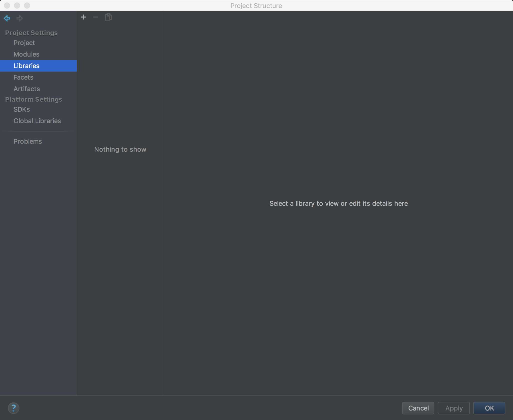Select Modules under Project Settings
The image size is (513, 420).
click(26, 55)
